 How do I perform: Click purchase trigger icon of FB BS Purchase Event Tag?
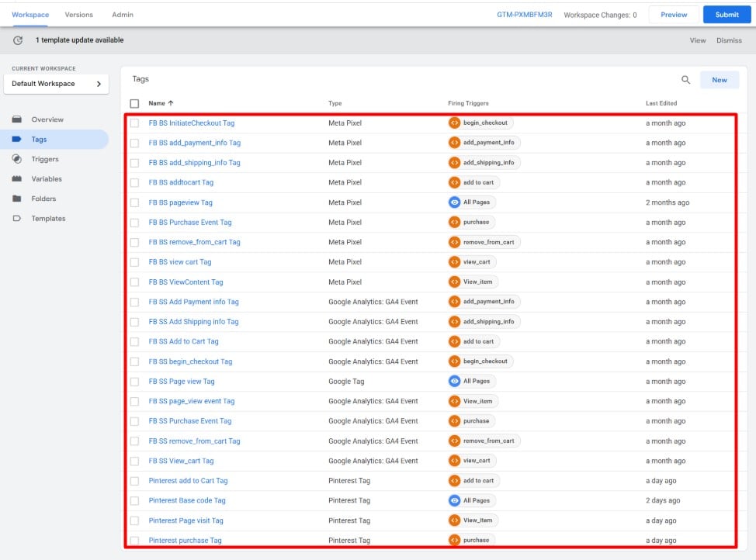pyautogui.click(x=454, y=222)
